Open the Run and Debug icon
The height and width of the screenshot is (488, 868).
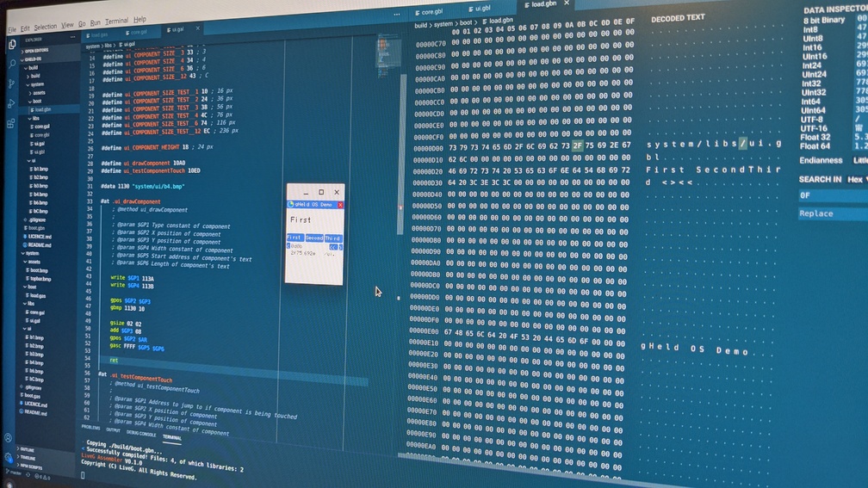point(12,103)
